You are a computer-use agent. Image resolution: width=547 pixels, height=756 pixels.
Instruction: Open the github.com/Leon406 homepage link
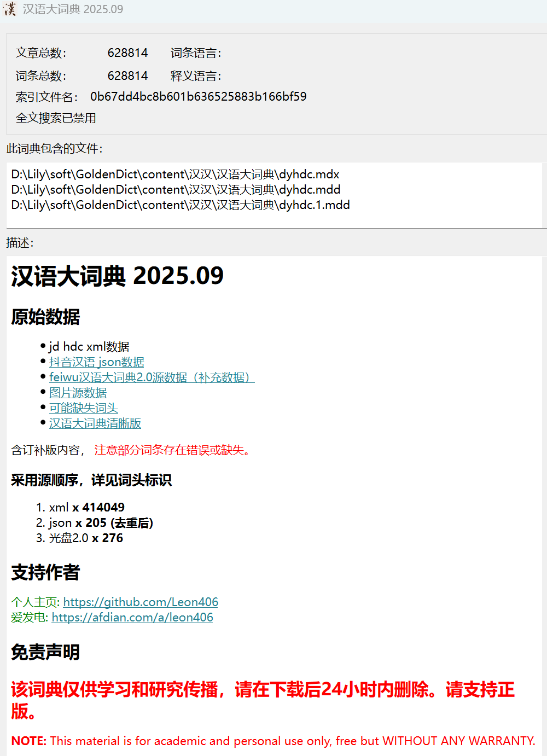point(141,602)
